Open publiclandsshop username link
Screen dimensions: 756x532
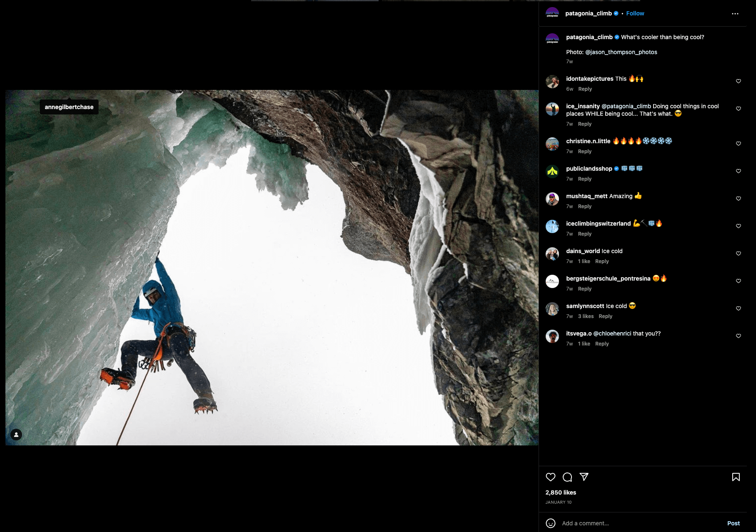[589, 169]
